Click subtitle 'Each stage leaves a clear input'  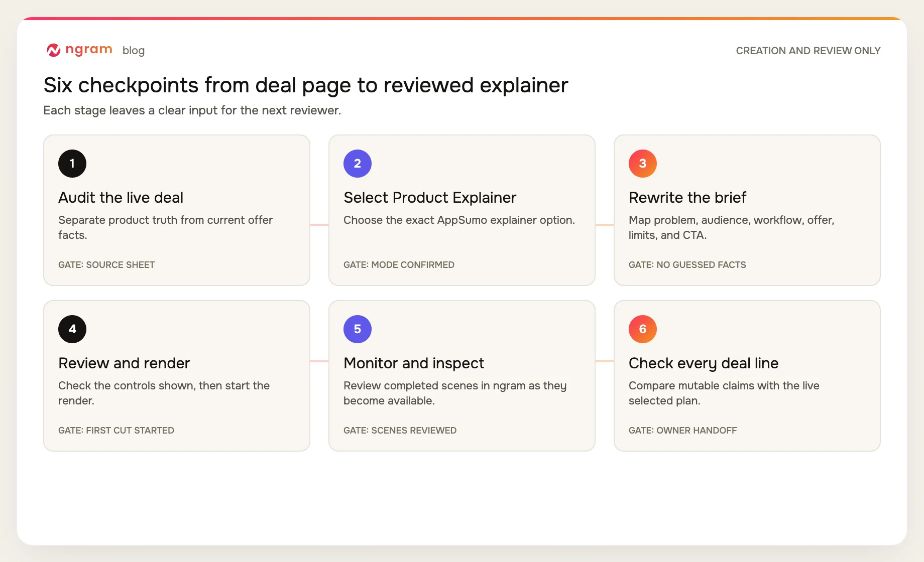coord(192,110)
